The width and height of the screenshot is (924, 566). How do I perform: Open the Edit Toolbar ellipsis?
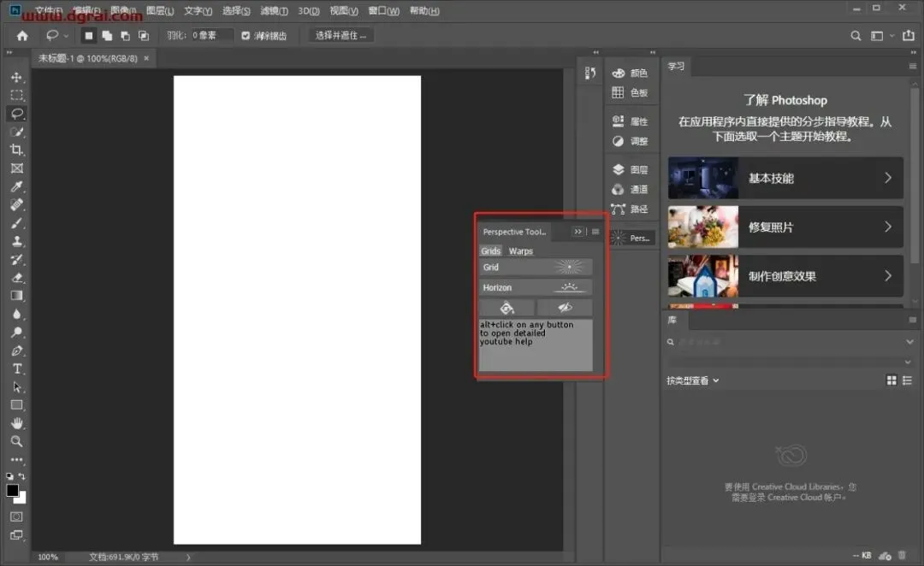16,459
